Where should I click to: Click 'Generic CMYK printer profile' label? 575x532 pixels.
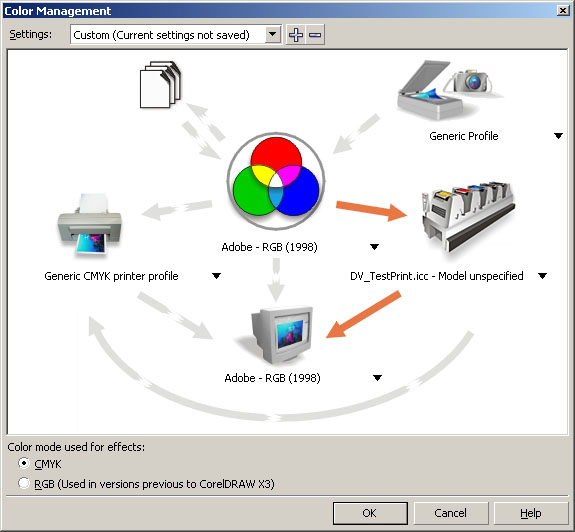click(x=111, y=276)
